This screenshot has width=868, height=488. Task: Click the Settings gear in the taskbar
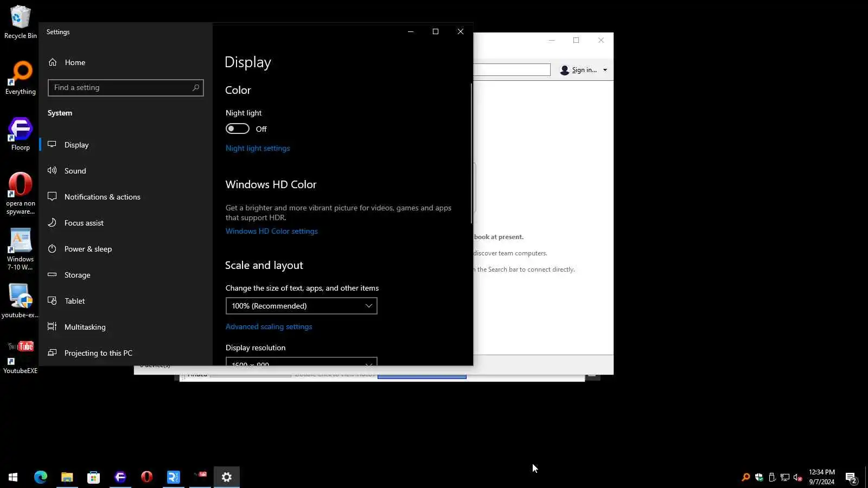click(x=227, y=477)
